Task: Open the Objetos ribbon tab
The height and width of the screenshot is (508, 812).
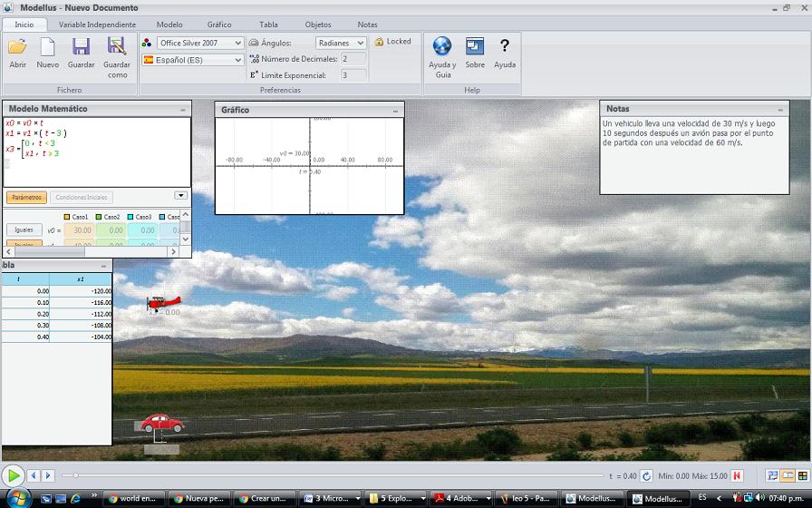Action: 318,24
